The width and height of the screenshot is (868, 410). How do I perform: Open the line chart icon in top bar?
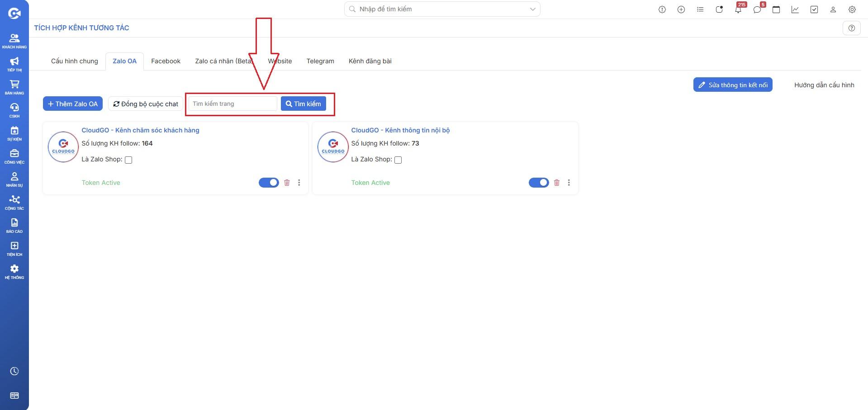pyautogui.click(x=795, y=9)
